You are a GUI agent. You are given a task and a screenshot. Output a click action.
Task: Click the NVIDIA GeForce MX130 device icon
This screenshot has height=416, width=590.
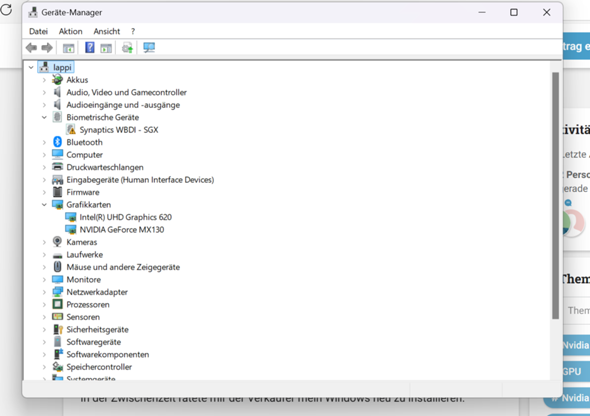[x=71, y=229]
